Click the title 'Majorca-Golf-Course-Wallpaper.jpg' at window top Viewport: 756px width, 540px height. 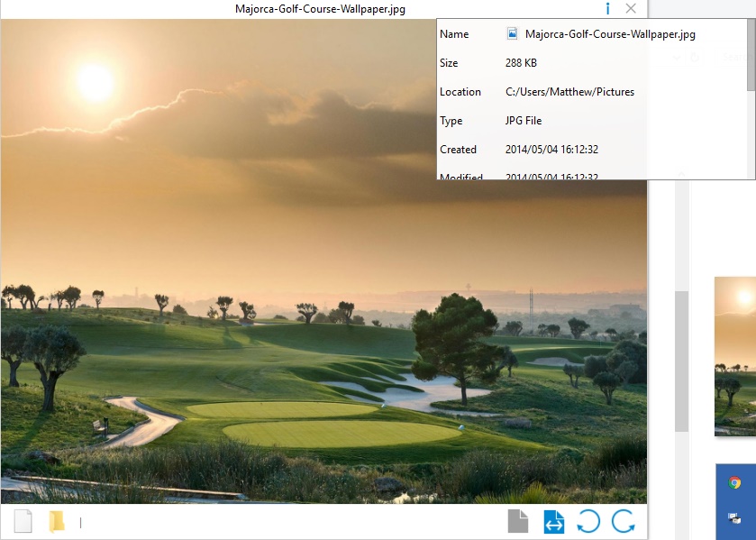point(320,9)
